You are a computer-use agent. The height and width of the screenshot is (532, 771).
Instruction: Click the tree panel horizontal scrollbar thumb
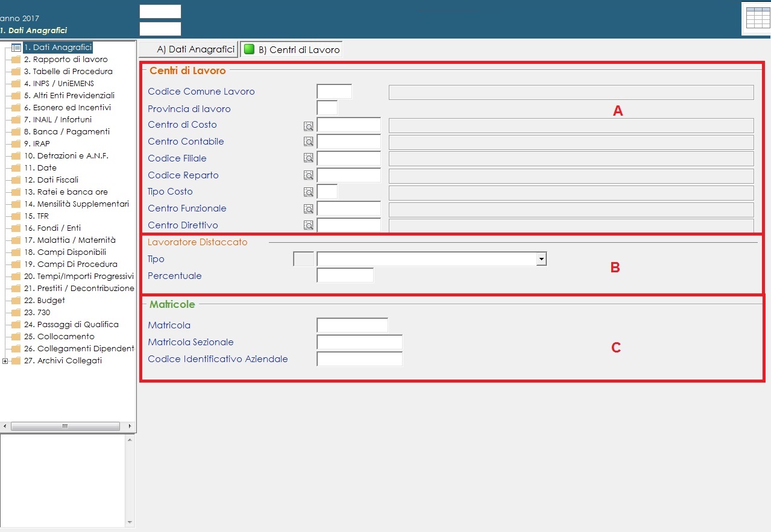(65, 426)
